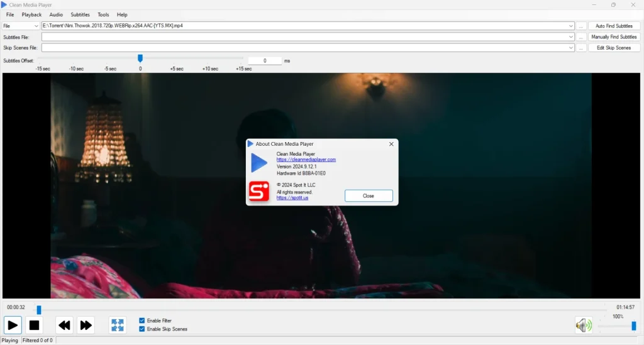The height and width of the screenshot is (345, 644).
Task: Open the Subtitles File dropdown list
Action: [x=571, y=37]
